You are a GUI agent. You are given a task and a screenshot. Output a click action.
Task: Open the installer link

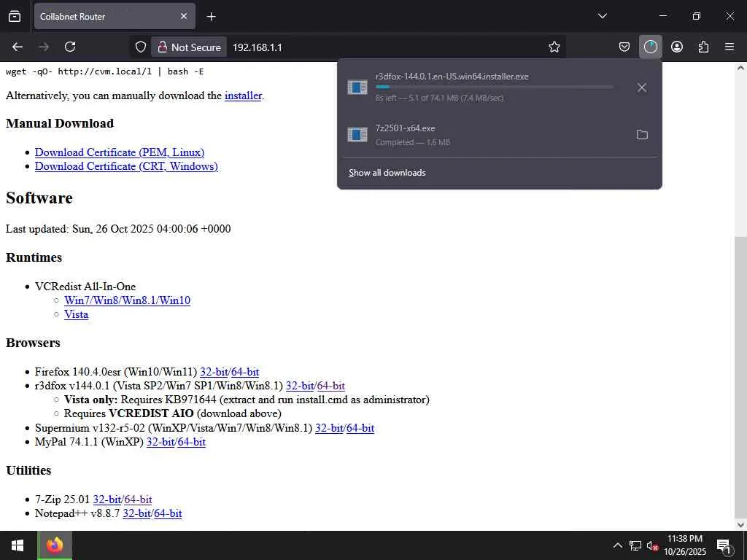(243, 96)
